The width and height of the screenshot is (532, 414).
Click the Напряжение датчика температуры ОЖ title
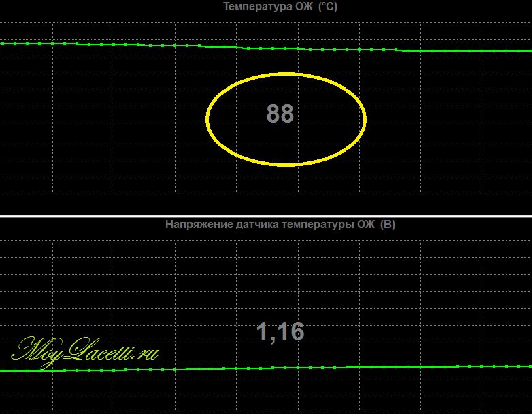[x=280, y=225]
